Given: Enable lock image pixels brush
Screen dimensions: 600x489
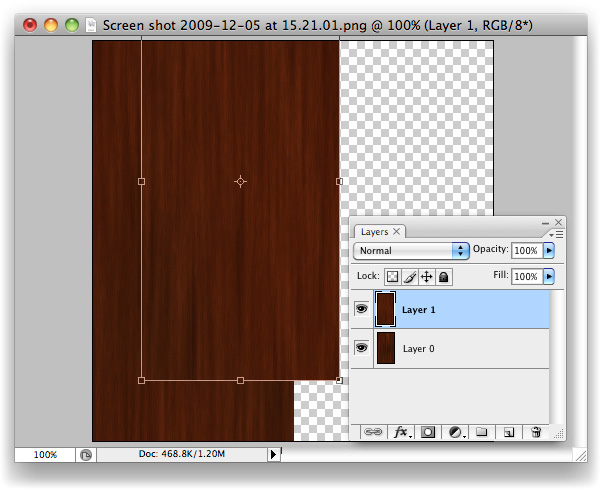Looking at the screenshot, I should coord(410,276).
